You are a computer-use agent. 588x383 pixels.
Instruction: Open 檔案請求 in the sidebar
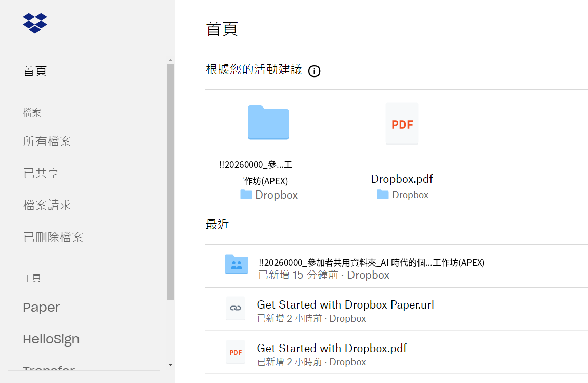[x=47, y=205]
